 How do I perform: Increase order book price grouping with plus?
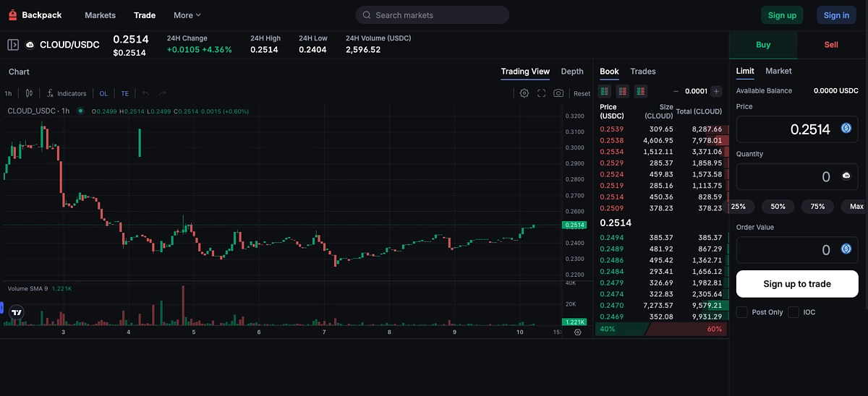tap(716, 91)
